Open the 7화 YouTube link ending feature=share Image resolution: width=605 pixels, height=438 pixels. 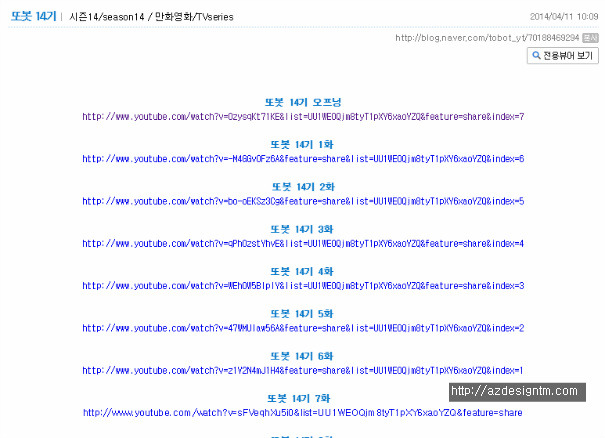click(x=302, y=413)
